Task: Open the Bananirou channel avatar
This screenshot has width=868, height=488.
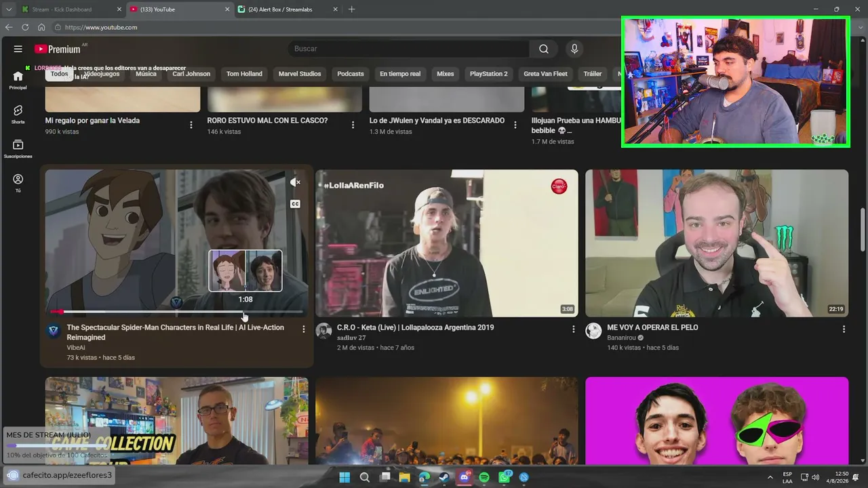Action: coord(594,331)
